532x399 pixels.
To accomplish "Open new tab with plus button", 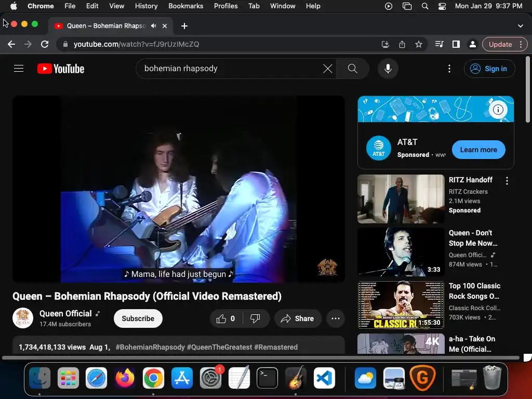I will pos(184,26).
